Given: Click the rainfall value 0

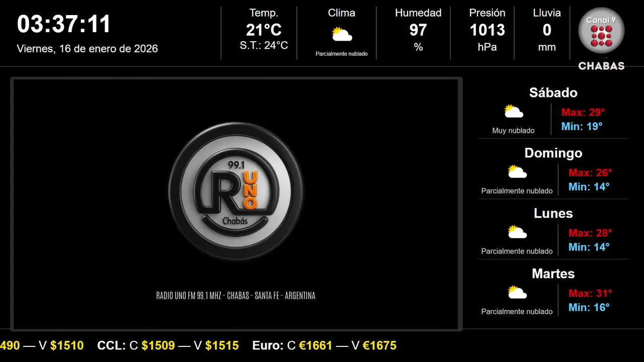Looking at the screenshot, I should coord(547,30).
